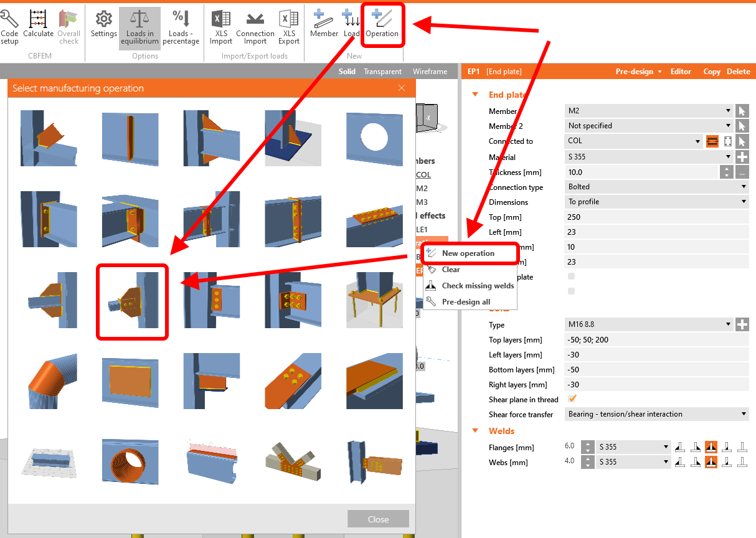
Task: Select the dashed rectangle icon beside COL
Action: point(727,141)
